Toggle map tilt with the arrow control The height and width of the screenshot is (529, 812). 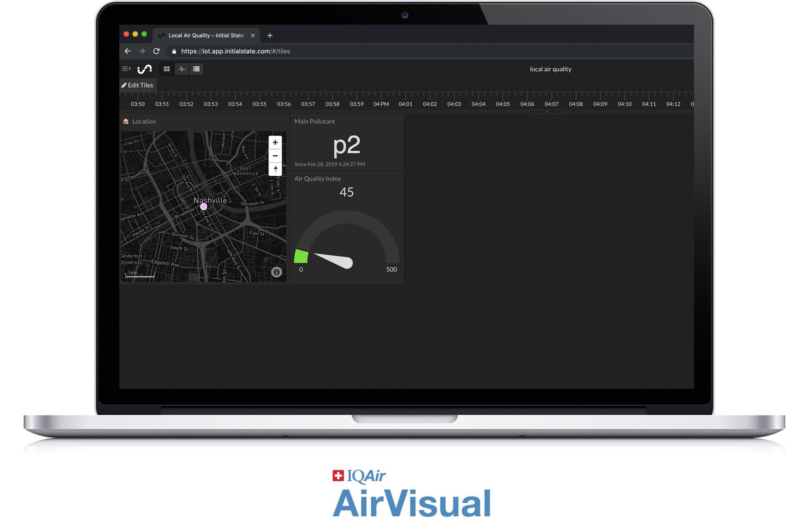(x=275, y=169)
